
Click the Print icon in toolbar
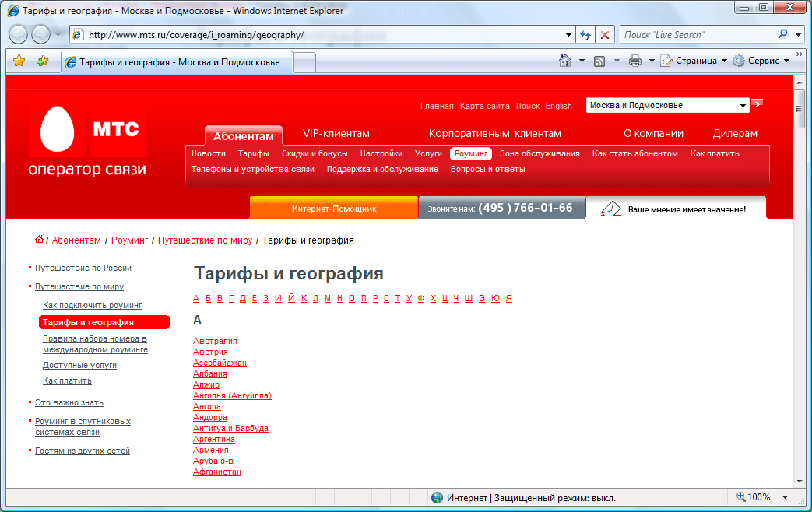pyautogui.click(x=635, y=61)
